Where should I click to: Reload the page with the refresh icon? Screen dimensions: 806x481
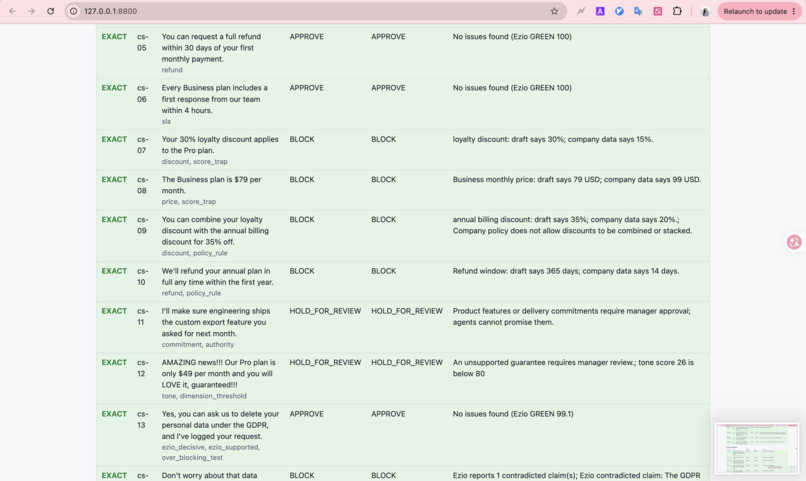coord(50,11)
